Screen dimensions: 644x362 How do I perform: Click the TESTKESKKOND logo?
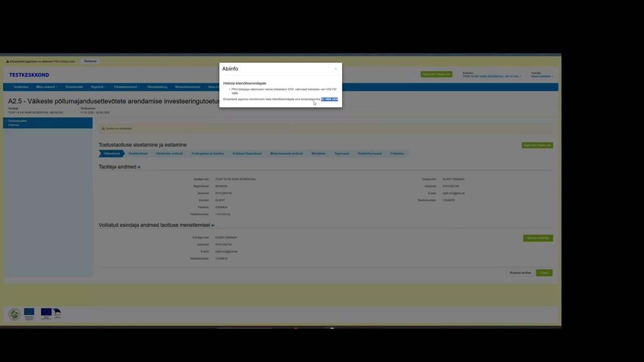coord(29,75)
